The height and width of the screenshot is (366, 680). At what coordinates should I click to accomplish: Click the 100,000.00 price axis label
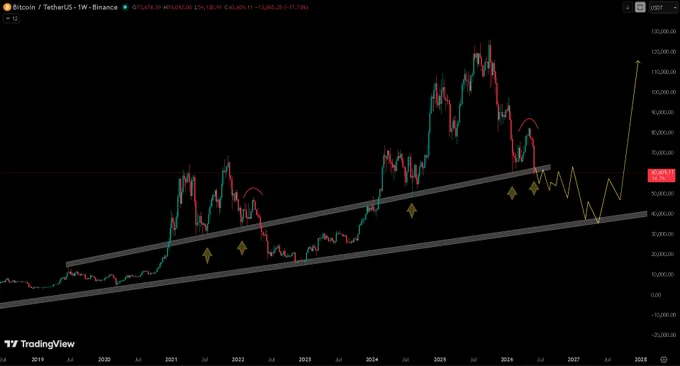[x=663, y=92]
